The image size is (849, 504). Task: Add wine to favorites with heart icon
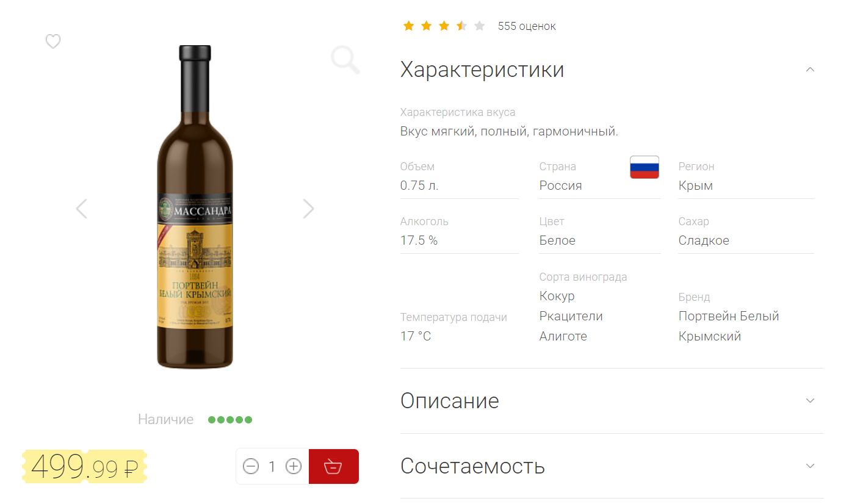(x=53, y=41)
